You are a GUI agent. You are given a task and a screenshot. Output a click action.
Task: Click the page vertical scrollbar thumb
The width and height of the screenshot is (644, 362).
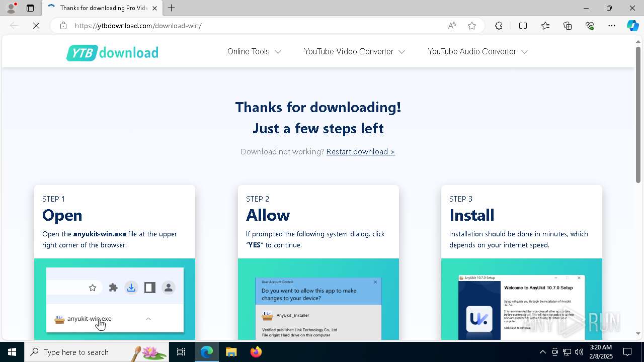pyautogui.click(x=638, y=115)
